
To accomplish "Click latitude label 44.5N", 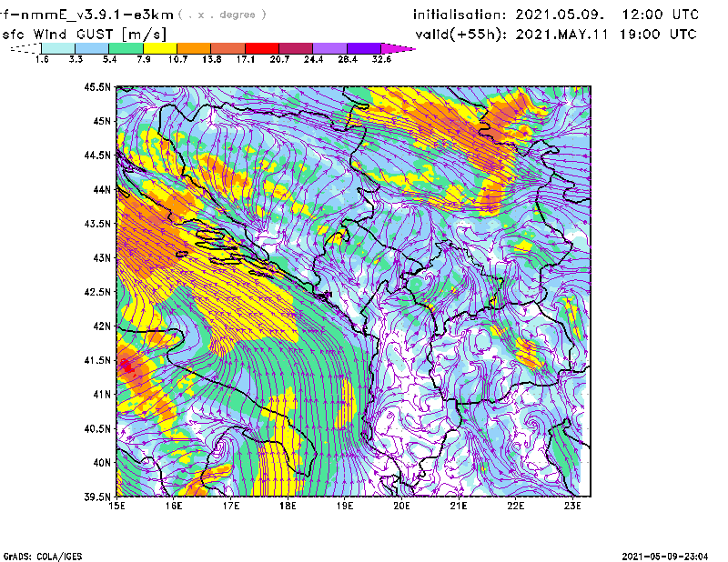I will click(x=97, y=155).
